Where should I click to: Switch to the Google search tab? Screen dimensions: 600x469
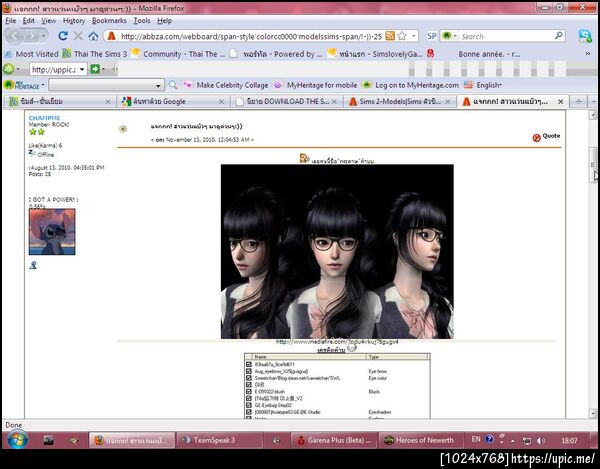pyautogui.click(x=173, y=101)
